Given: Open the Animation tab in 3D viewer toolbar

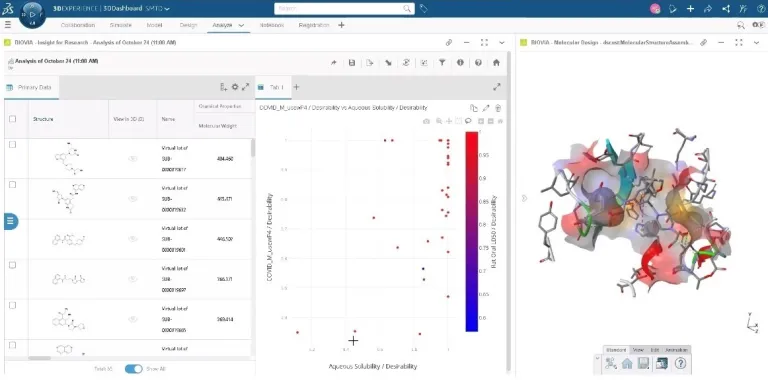Looking at the screenshot, I should point(676,350).
